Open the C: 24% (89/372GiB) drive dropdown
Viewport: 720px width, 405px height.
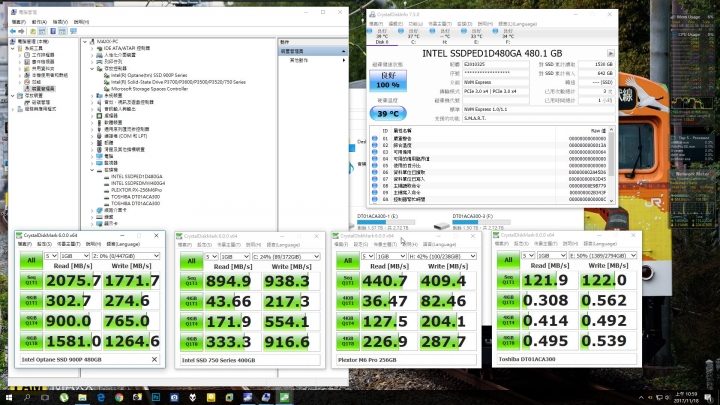286,256
